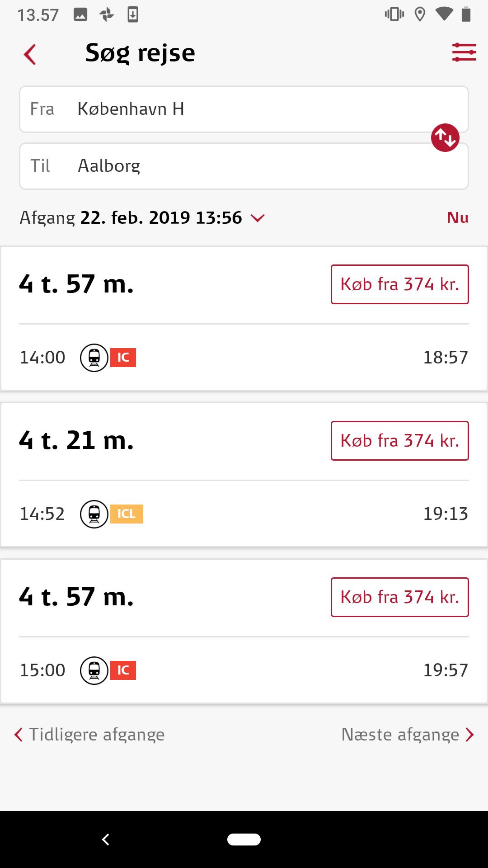Tap the Android home pill
This screenshot has height=868, width=488.
244,840
